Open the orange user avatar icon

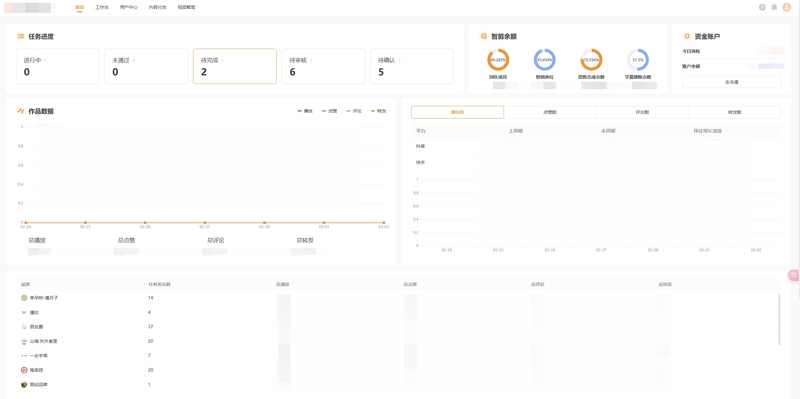786,7
